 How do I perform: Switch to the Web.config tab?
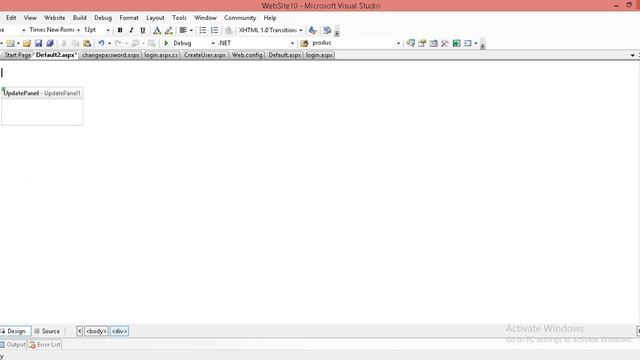tap(247, 55)
